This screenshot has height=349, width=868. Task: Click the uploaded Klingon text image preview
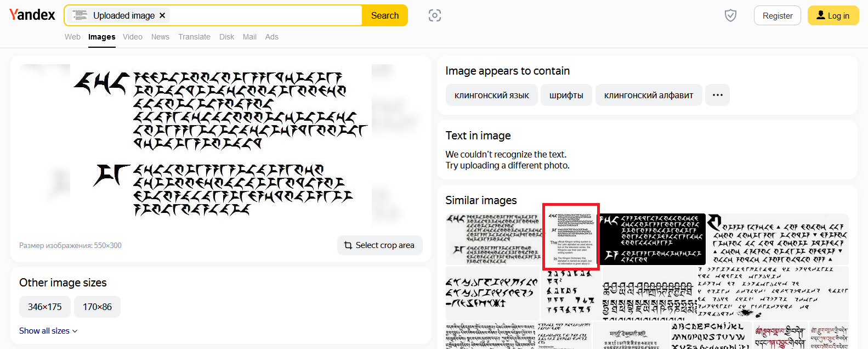point(221,145)
